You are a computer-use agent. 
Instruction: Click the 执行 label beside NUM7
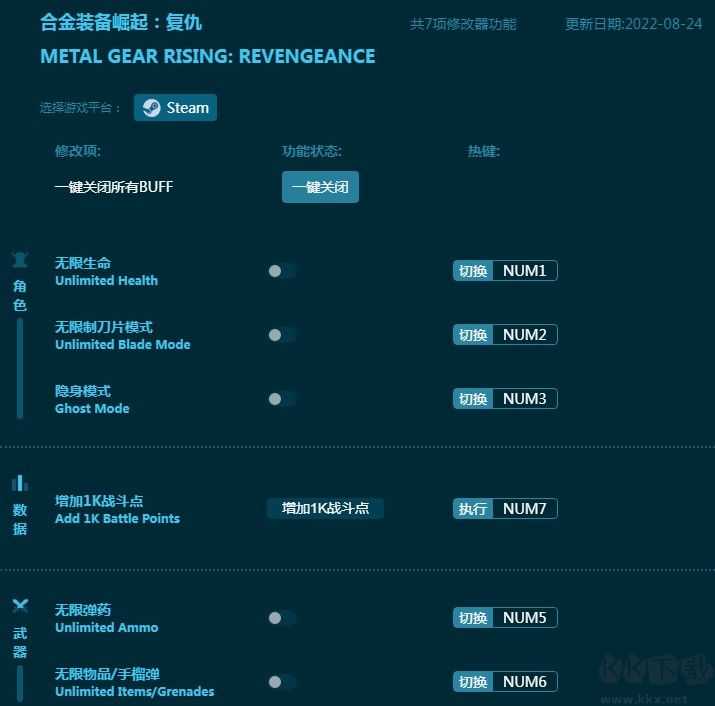[x=473, y=509]
